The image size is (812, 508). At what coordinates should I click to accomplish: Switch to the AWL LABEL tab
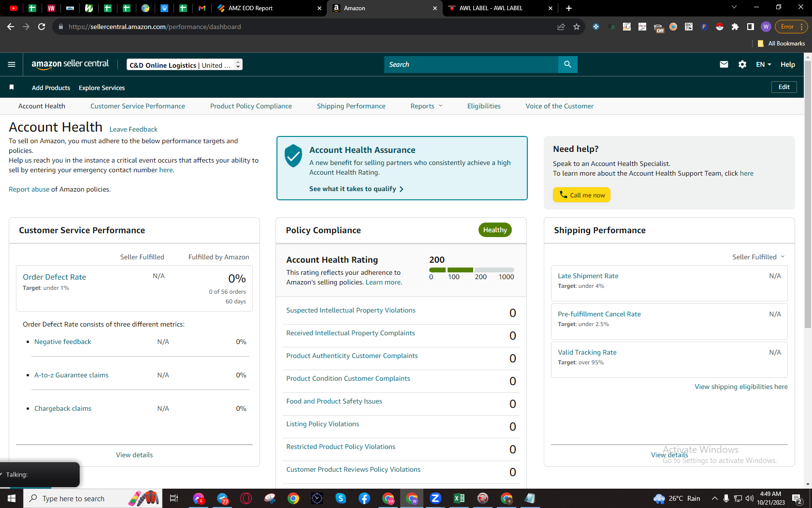[x=500, y=8]
